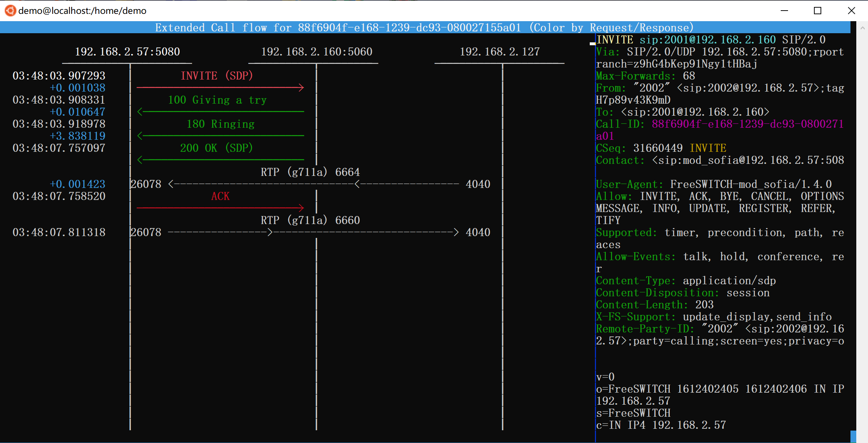Click the 192.168.2.57:5080 column header
Viewport: 868px width, 443px height.
[127, 52]
